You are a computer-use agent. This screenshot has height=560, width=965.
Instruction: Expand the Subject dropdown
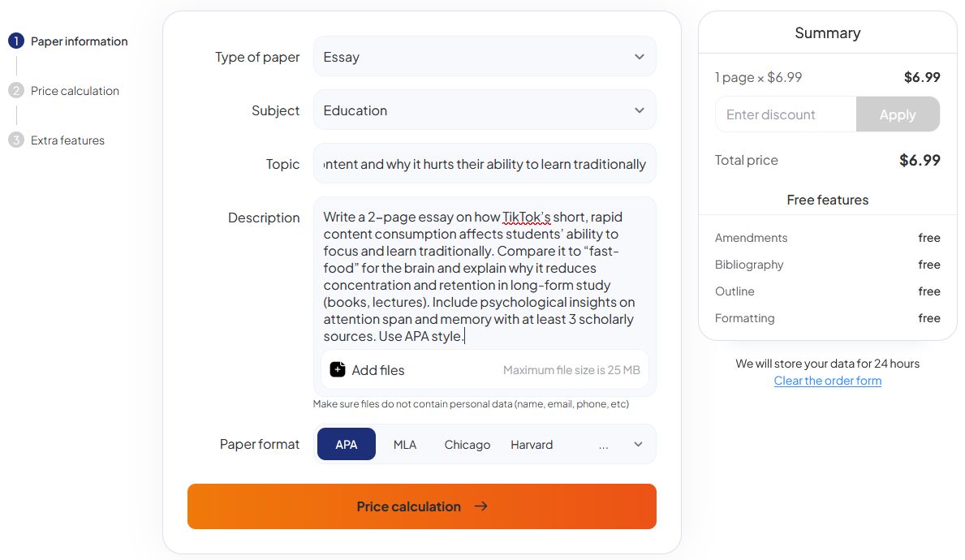click(485, 110)
